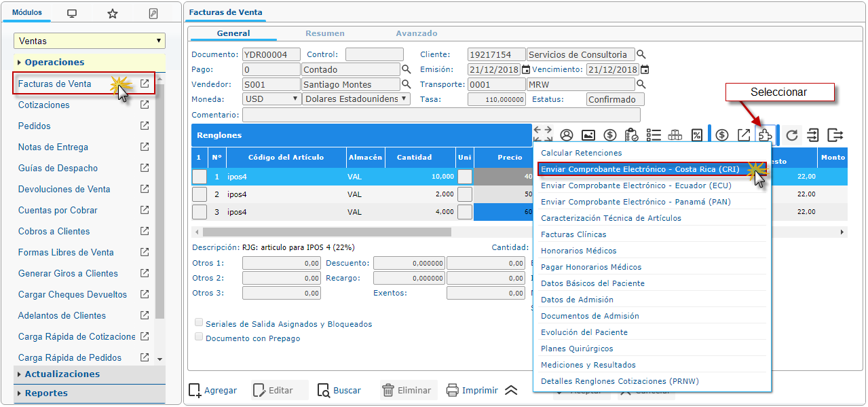
Task: Select Enviar Comprobante Electrónico - Ecuador (ECU)
Action: pyautogui.click(x=635, y=185)
